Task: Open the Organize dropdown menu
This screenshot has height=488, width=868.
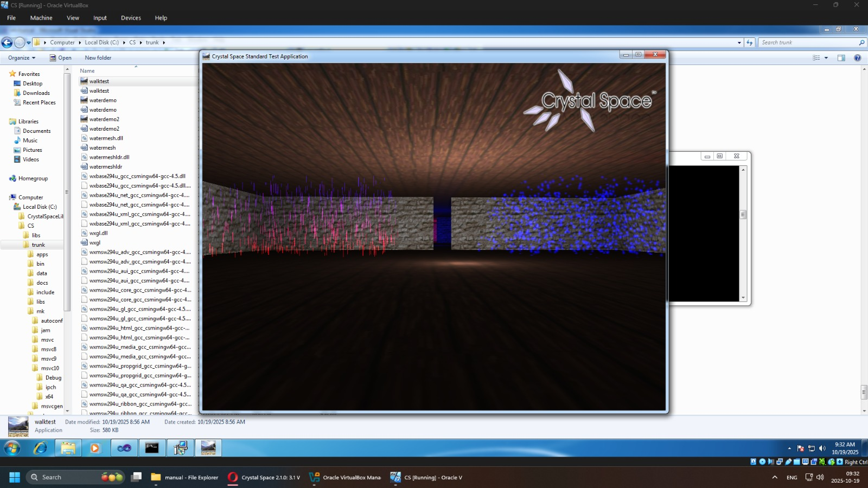Action: (x=22, y=58)
